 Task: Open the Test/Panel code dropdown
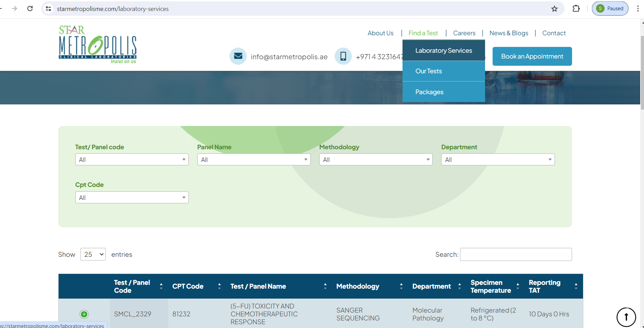[x=132, y=160]
